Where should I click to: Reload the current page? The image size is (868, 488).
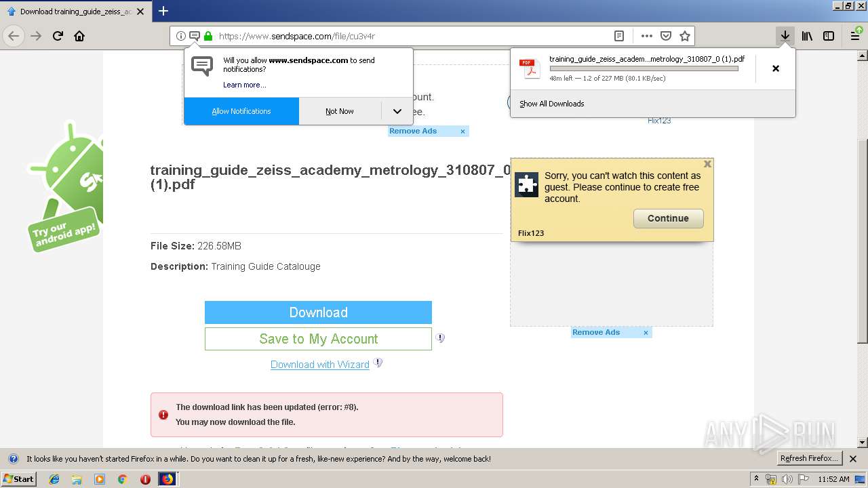(58, 36)
